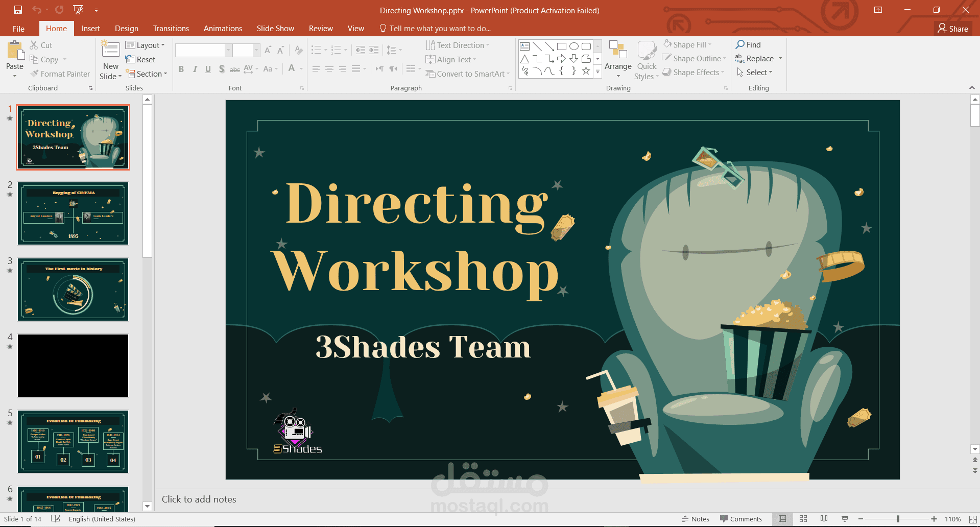Switch to the Slide Show tab

(x=275, y=29)
